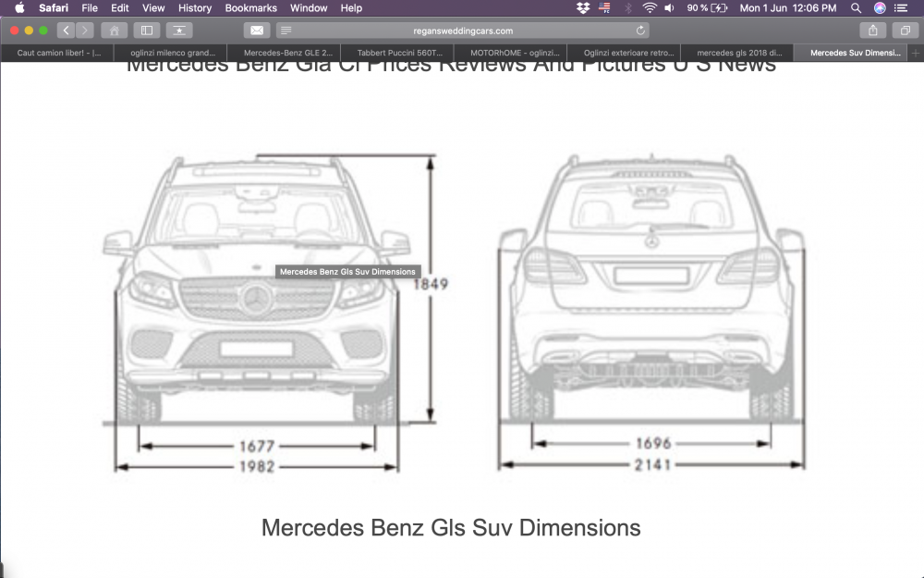Viewport: 924px width, 578px height.
Task: Select the 'mercedes gls 2018 di...' tab
Action: click(x=738, y=53)
